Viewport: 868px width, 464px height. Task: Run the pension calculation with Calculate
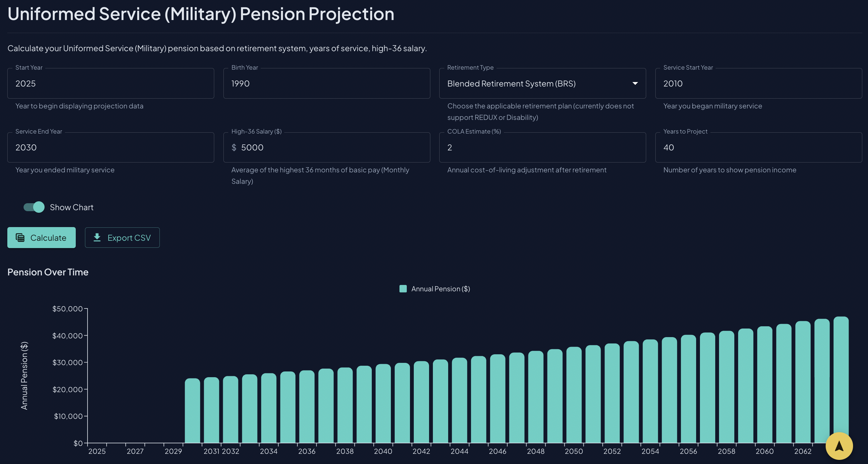point(41,237)
